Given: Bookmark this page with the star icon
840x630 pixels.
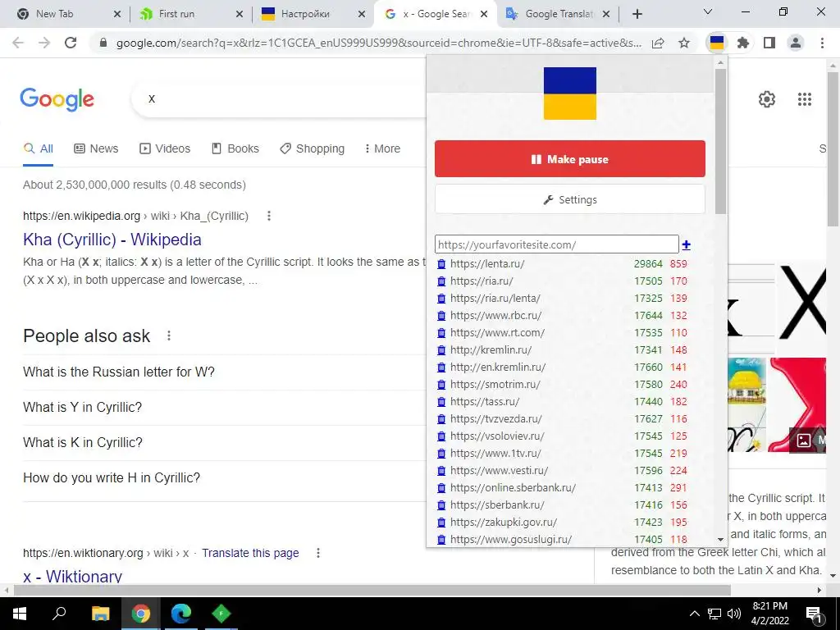Looking at the screenshot, I should click(684, 43).
